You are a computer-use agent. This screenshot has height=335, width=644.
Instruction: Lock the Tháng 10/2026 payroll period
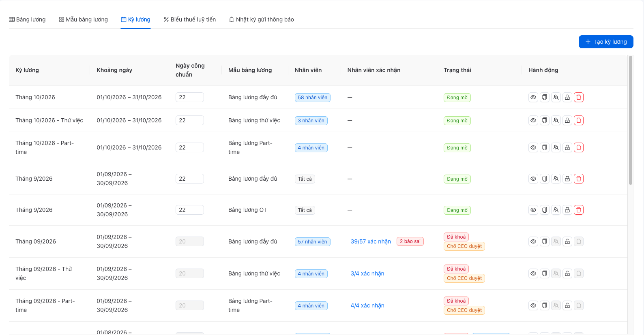[567, 97]
